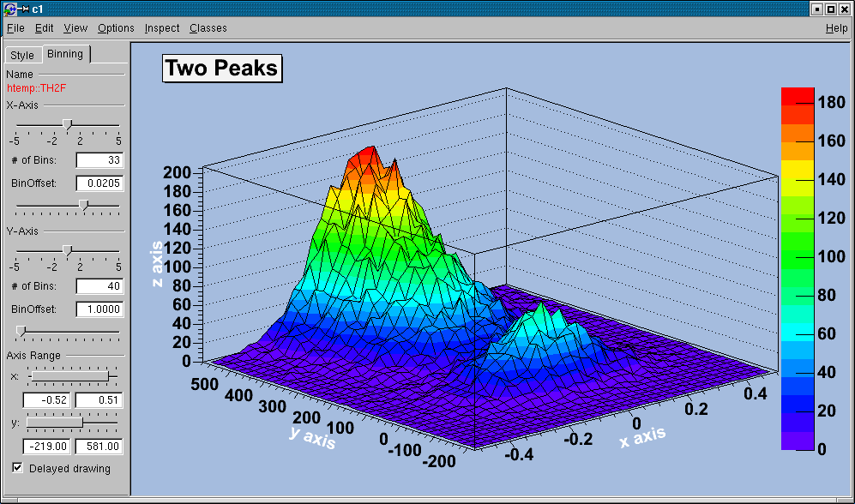This screenshot has height=504, width=855.
Task: Click the X-Axis number of bins field showing 33
Action: 99,160
